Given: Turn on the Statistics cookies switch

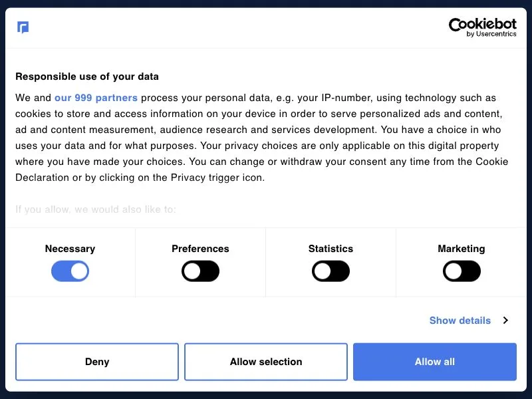Looking at the screenshot, I should click(x=331, y=271).
